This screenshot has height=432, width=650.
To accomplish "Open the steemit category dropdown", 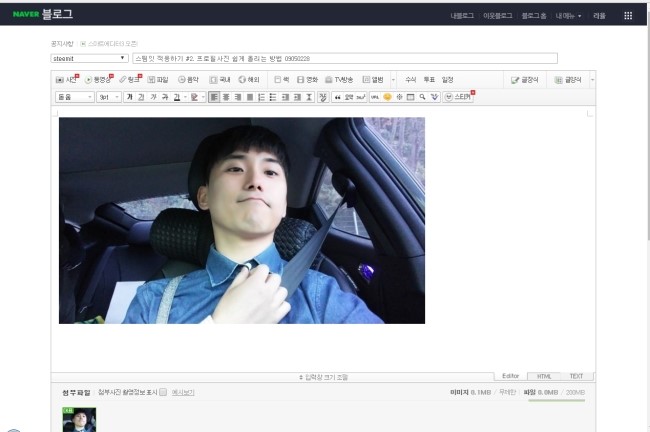I will (90, 59).
